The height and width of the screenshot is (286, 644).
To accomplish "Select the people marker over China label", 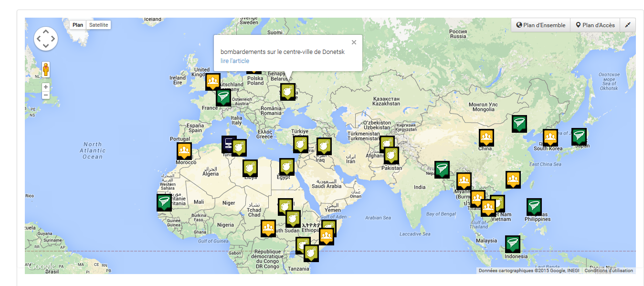I will 486,138.
